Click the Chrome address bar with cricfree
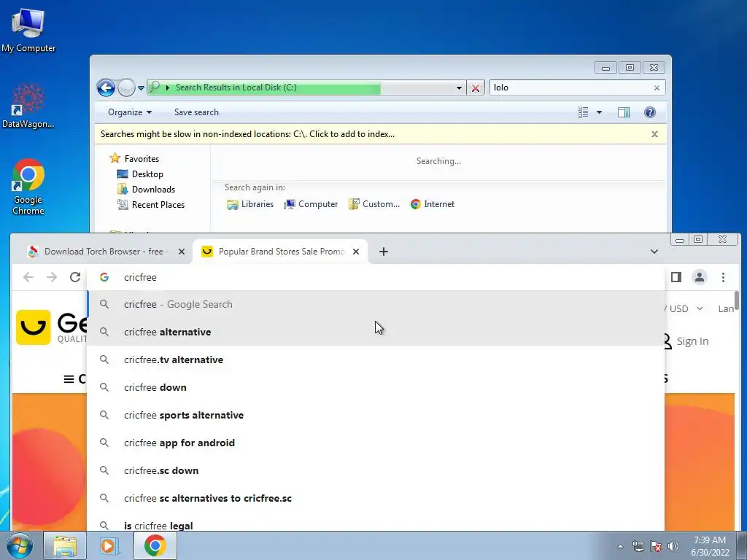Screen dimensions: 747x560 (376, 277)
